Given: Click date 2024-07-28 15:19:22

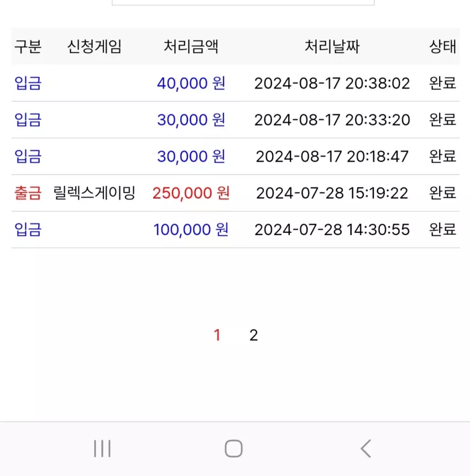Looking at the screenshot, I should click(332, 193).
